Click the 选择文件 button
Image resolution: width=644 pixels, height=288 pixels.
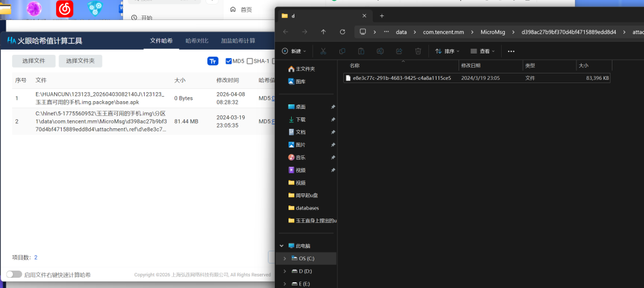point(33,61)
